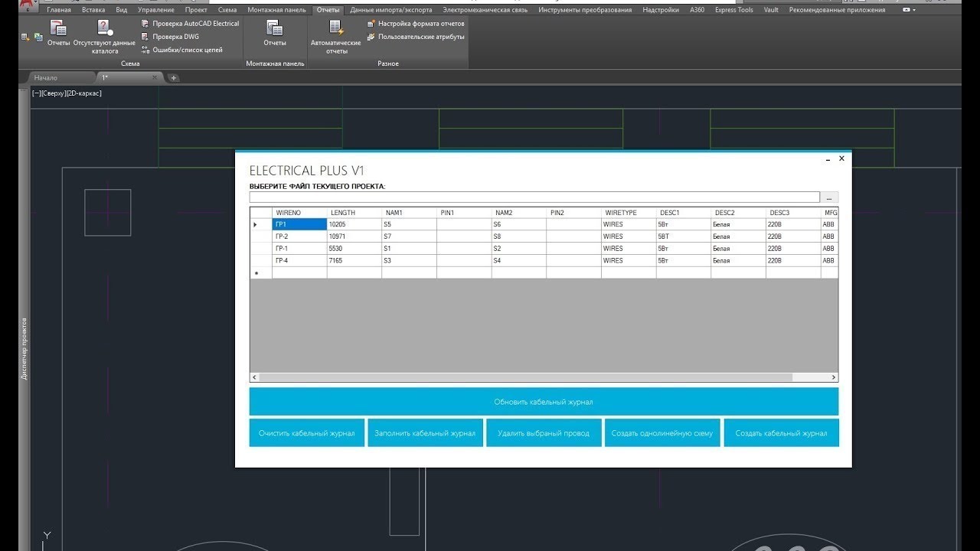Click Обновить кабельный журнал button
The width and height of the screenshot is (980, 551).
(544, 402)
